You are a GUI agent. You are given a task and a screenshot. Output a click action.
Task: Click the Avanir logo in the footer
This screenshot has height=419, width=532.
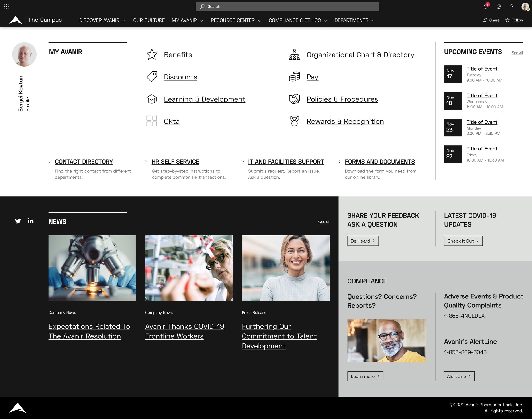[18, 408]
